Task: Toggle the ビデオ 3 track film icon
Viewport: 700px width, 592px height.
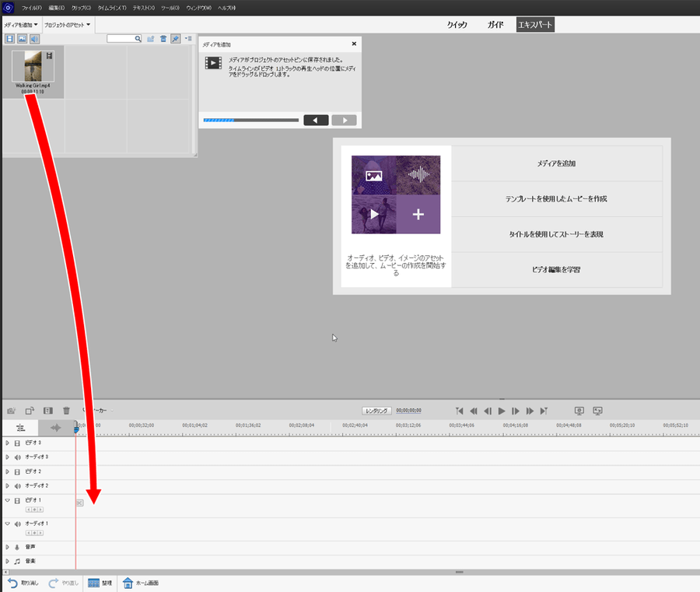Action: 17,443
